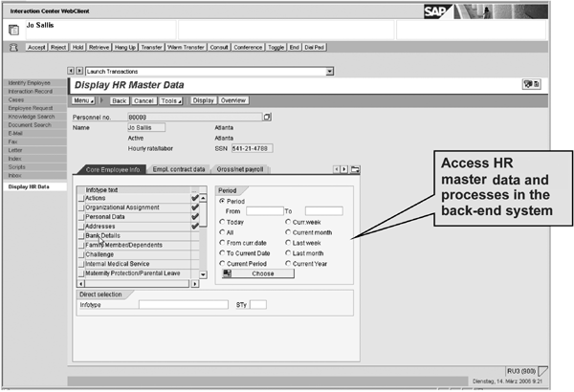The image size is (574, 392).
Task: Click the infotype list down arrow
Action: (203, 274)
